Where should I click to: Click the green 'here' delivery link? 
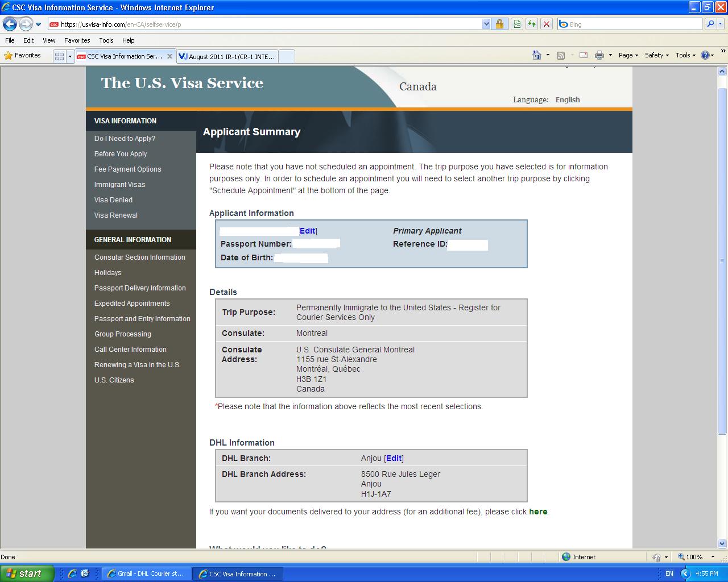pyautogui.click(x=538, y=512)
